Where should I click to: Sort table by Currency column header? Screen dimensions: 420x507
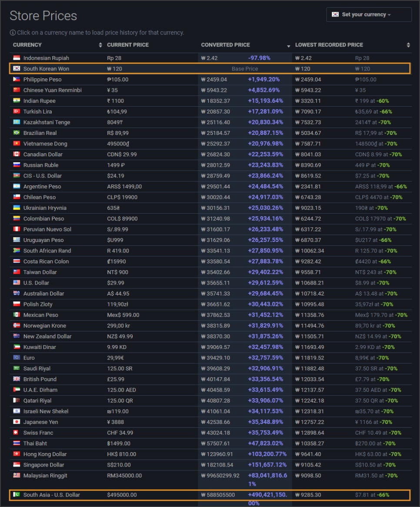27,45
